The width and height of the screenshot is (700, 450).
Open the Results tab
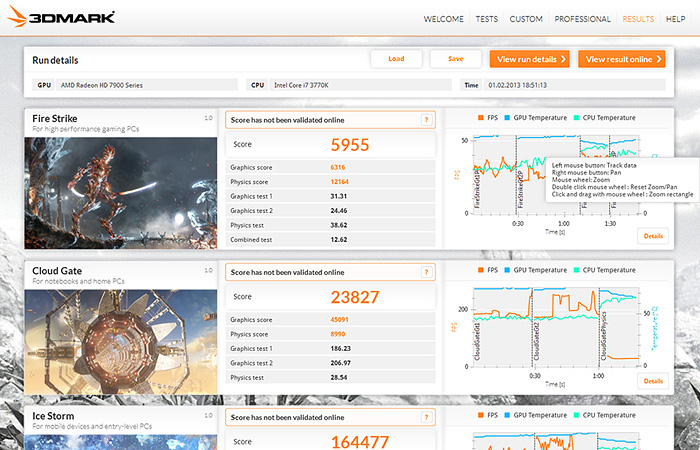(638, 19)
